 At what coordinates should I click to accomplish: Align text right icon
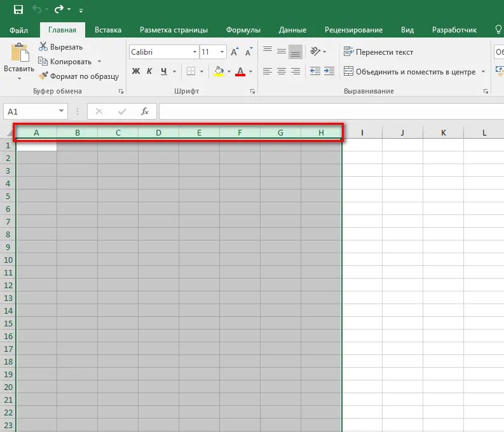click(296, 71)
